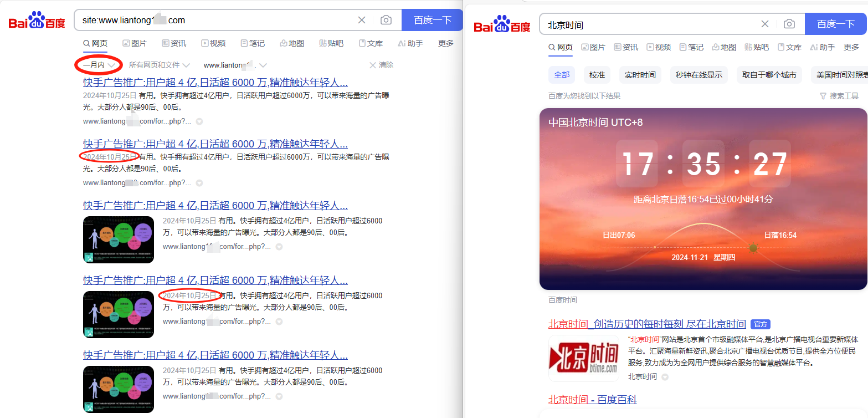The width and height of the screenshot is (868, 418).
Task: Click thumbnail of fifth search result
Action: point(119,389)
